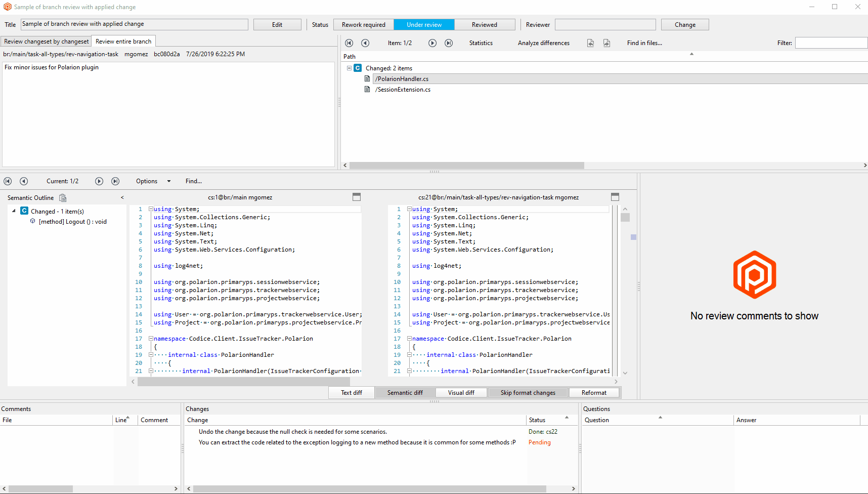Maximize the right diff pane with its window icon
868x494 pixels.
tap(615, 197)
